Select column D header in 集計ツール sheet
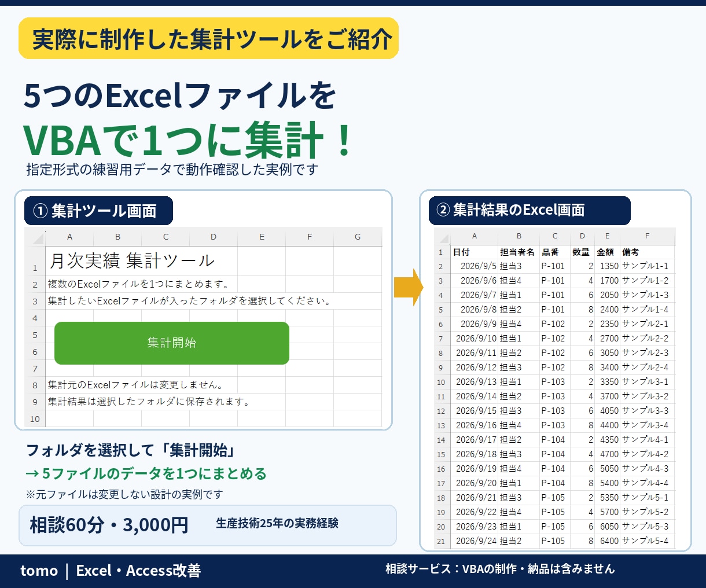This screenshot has width=706, height=588. point(214,237)
